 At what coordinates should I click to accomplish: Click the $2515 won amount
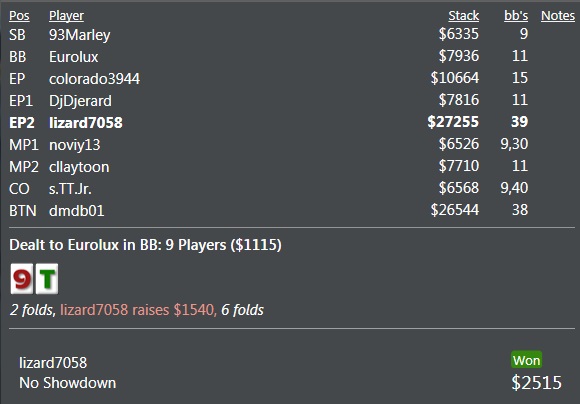(536, 383)
